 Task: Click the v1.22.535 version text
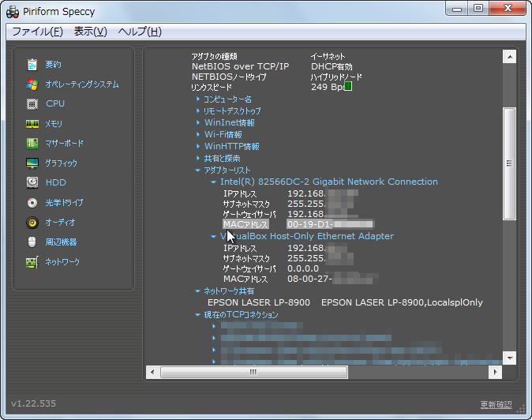34,403
